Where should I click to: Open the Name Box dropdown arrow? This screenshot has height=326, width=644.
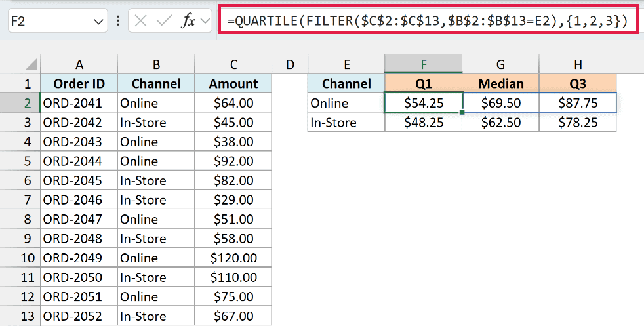coord(98,21)
